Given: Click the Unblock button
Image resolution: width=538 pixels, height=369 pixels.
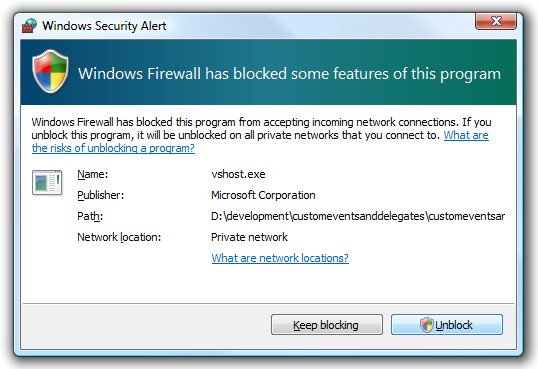Looking at the screenshot, I should pyautogui.click(x=447, y=324).
